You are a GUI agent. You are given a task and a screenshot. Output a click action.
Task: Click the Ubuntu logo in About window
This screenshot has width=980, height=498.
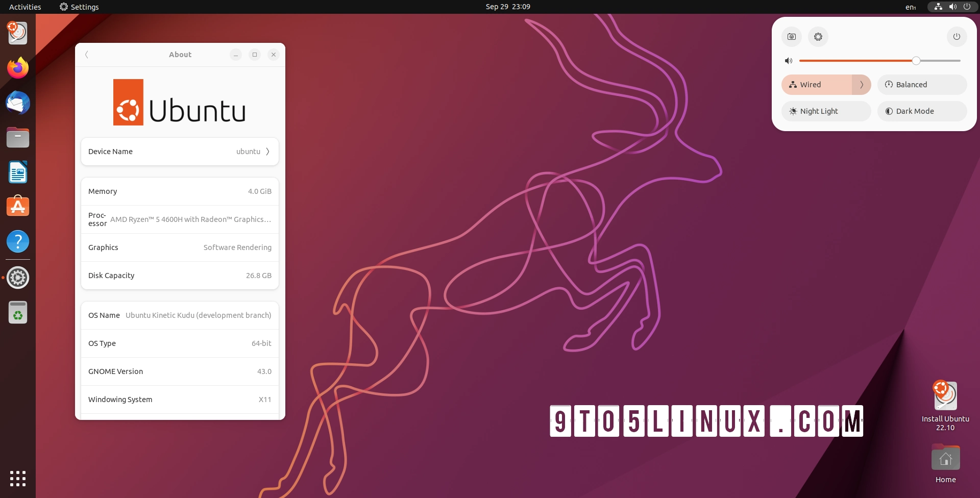pyautogui.click(x=179, y=102)
